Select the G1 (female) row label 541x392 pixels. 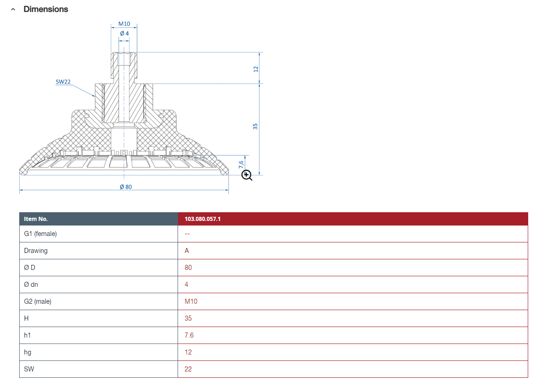click(x=40, y=234)
